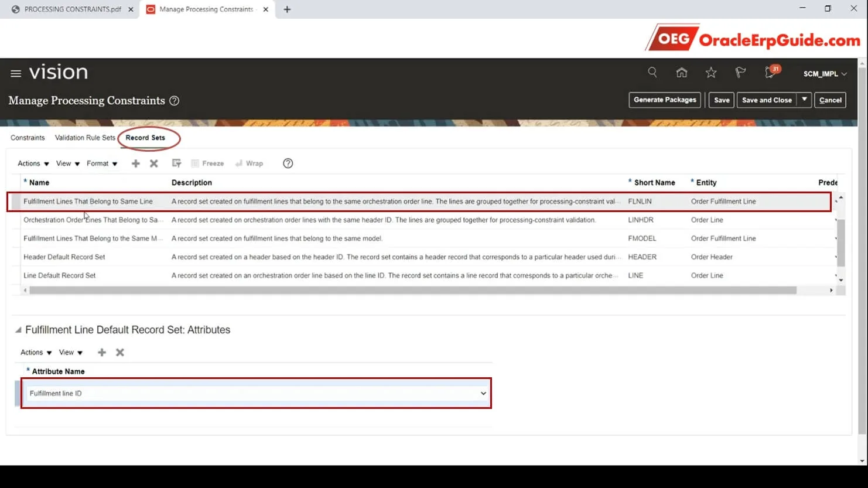Image resolution: width=868 pixels, height=488 pixels.
Task: Open notifications bell with 31 badge
Action: tap(771, 72)
